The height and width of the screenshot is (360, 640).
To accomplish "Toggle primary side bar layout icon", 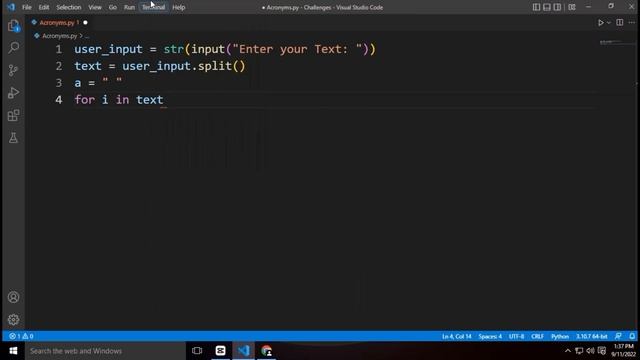I will (x=536, y=7).
